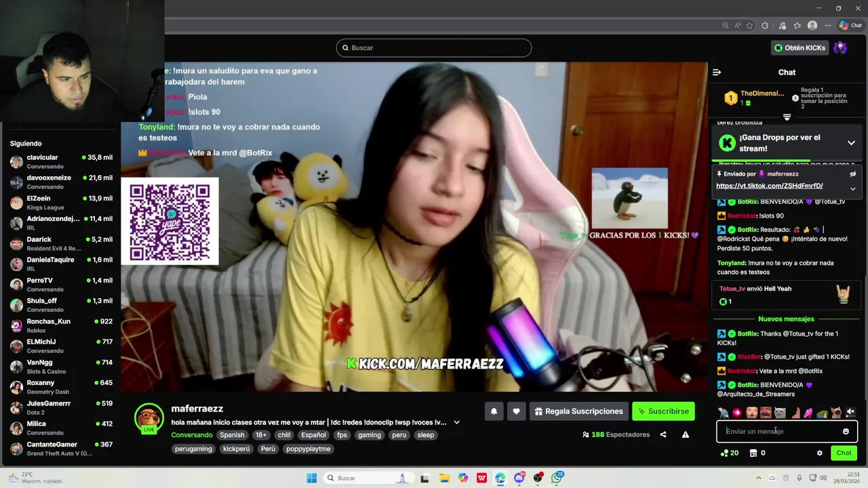
Task: Open DanielaTaquire channel in sidebar
Action: click(x=61, y=264)
